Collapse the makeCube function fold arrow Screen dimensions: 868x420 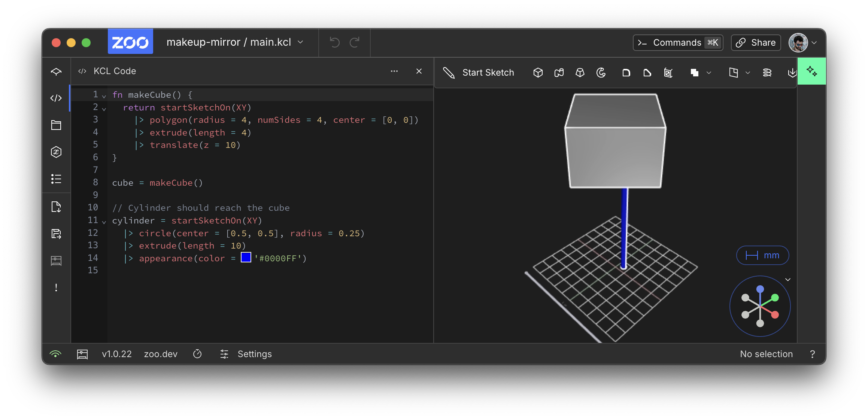[104, 96]
